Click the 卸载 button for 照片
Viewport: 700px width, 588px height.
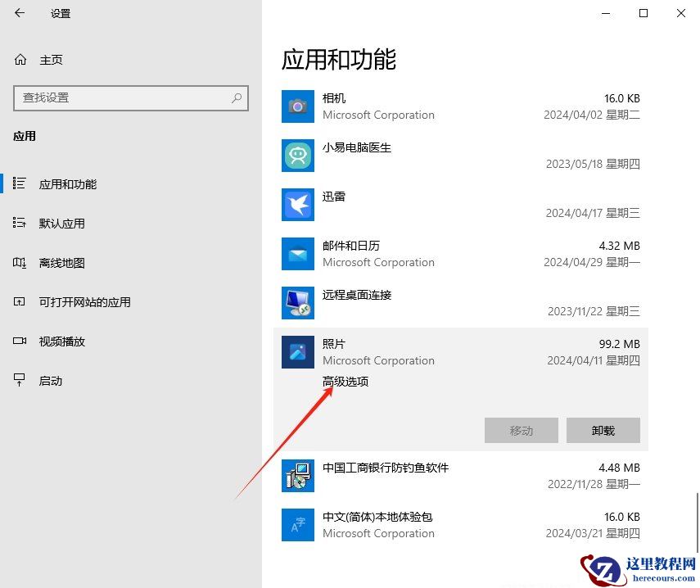point(603,430)
